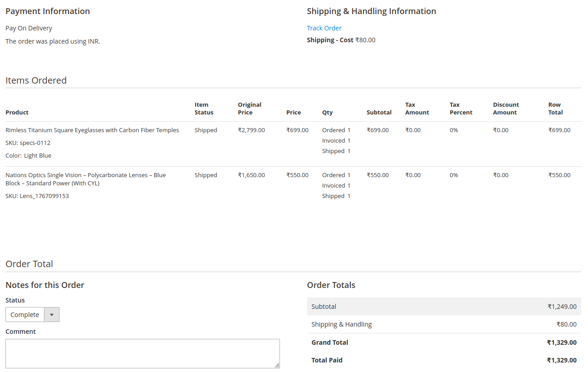
Task: Click the Total Paid label
Action: coord(327,360)
